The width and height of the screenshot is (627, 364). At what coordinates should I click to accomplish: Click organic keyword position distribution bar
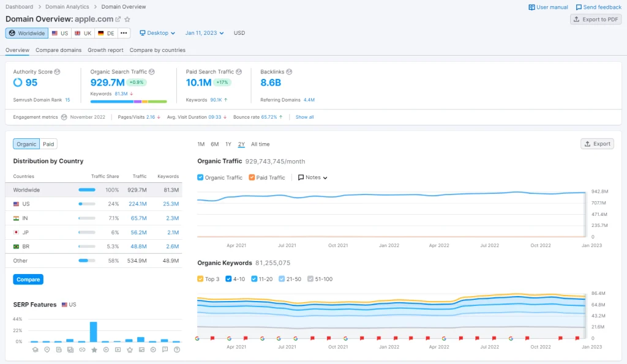pos(129,102)
